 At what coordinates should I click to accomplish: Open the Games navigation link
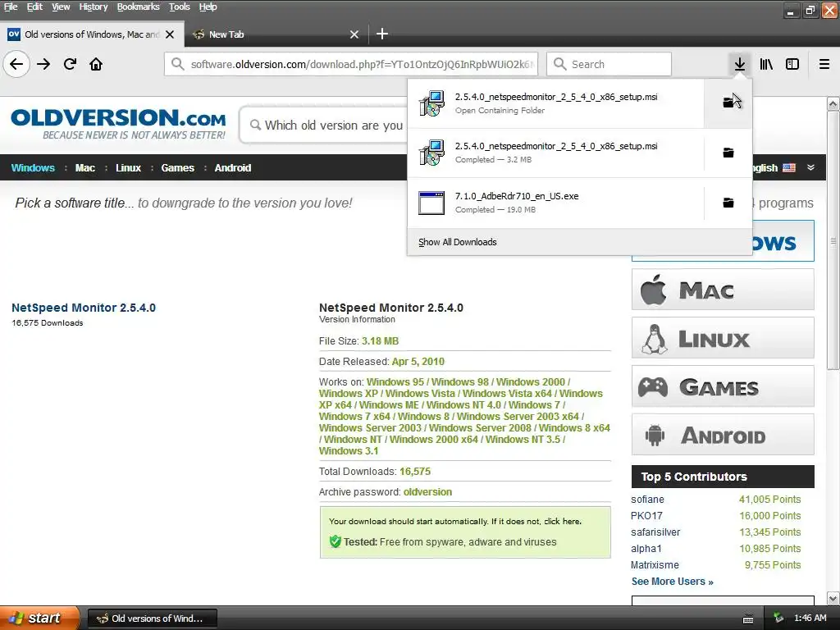coord(178,167)
